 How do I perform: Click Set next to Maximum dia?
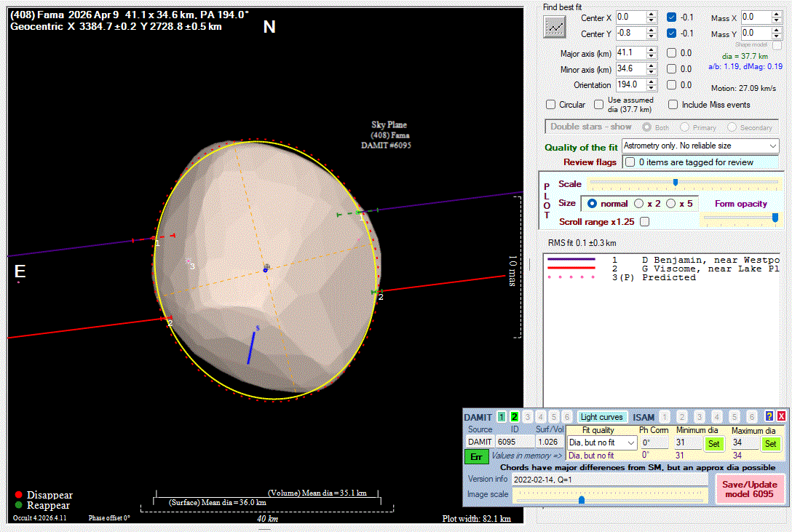pyautogui.click(x=771, y=443)
